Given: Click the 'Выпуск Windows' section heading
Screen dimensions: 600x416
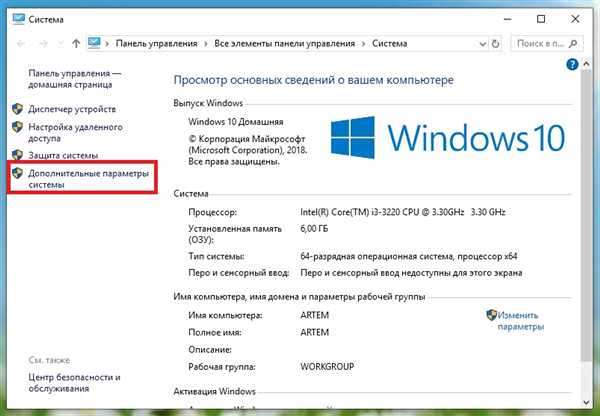Looking at the screenshot, I should click(208, 103).
